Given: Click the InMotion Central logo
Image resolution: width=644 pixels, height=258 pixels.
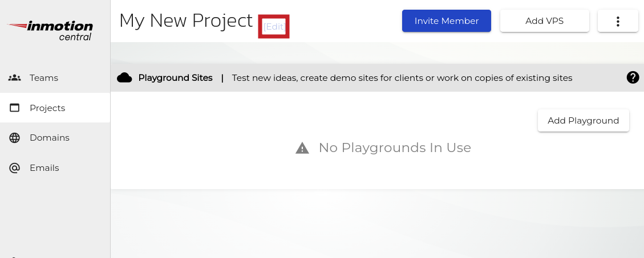Looking at the screenshot, I should (50, 30).
